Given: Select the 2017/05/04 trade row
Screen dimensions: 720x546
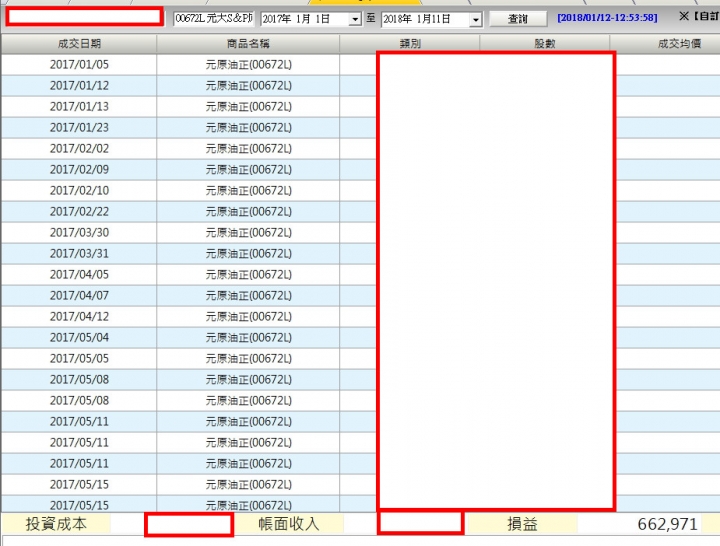Looking at the screenshot, I should 360,338.
